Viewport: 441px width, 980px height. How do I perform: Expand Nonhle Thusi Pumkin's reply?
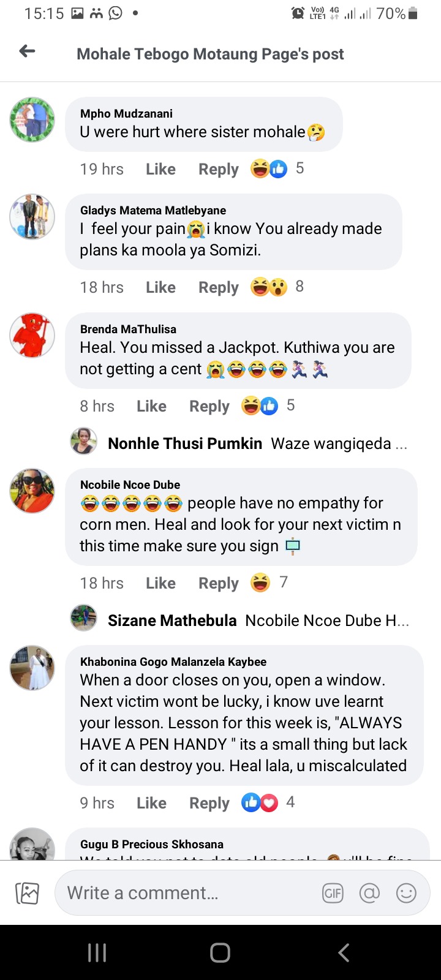(239, 443)
